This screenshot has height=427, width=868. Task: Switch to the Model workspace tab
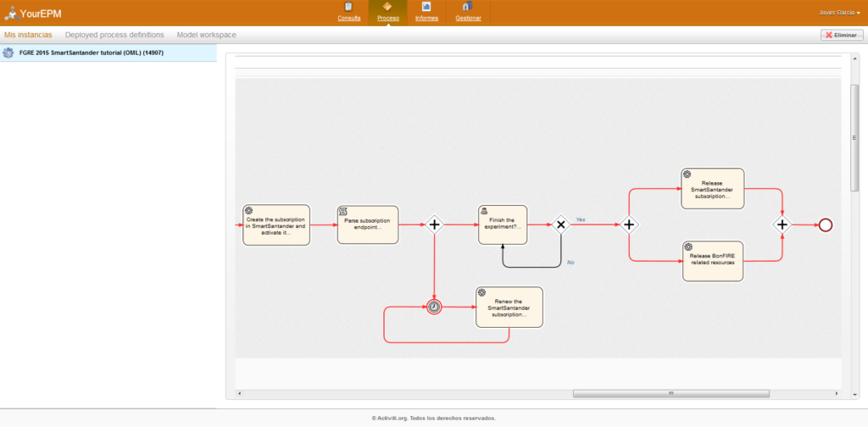click(207, 35)
